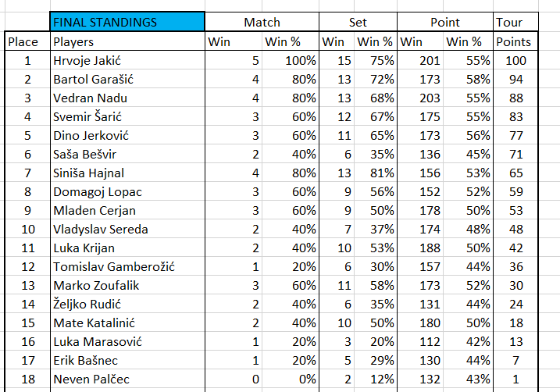Click Siniša Hajnal's 81% set win cell
Image resolution: width=560 pixels, height=392 pixels.
376,173
